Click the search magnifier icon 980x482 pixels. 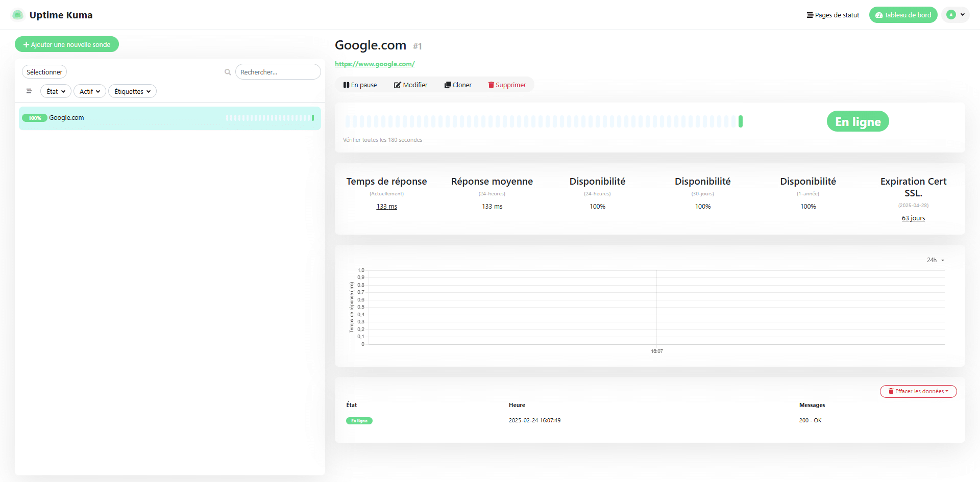[228, 72]
